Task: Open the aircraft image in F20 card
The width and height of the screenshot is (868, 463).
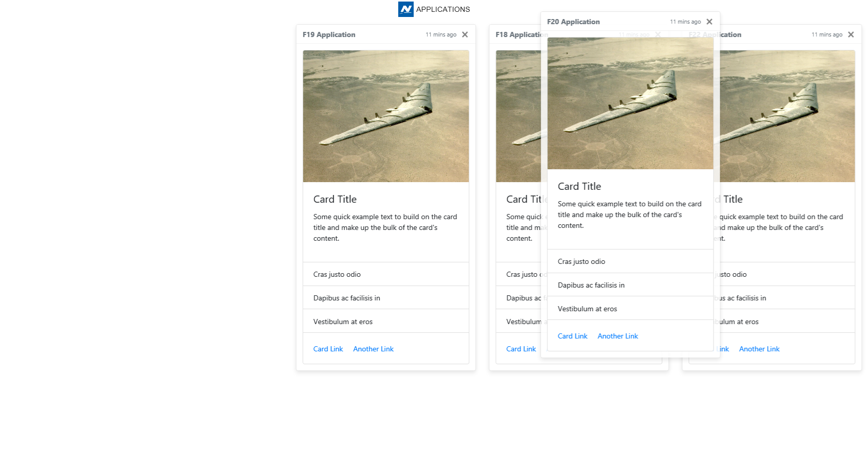Action: pos(630,103)
